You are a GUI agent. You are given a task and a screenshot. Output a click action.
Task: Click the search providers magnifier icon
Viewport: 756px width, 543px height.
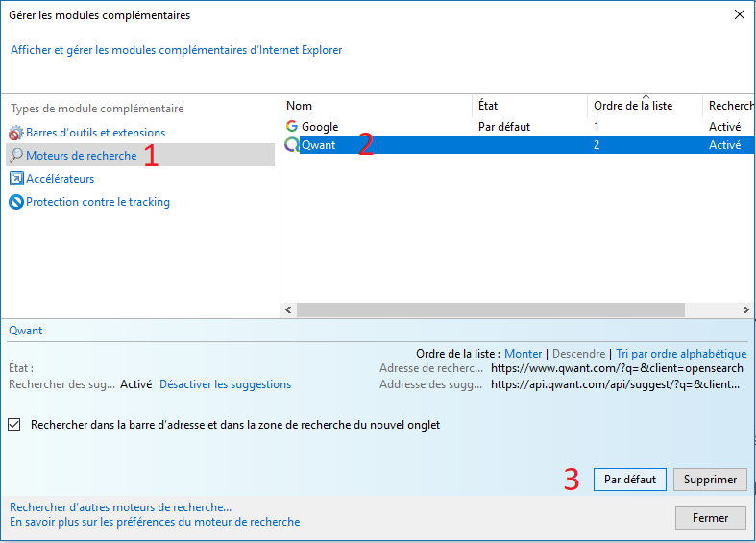[16, 156]
